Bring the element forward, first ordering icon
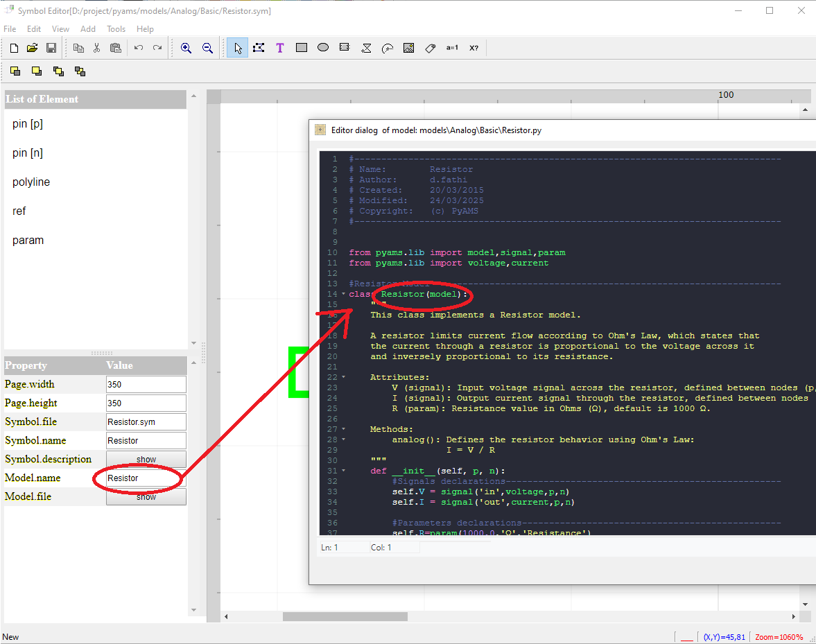The height and width of the screenshot is (644, 816). [15, 71]
